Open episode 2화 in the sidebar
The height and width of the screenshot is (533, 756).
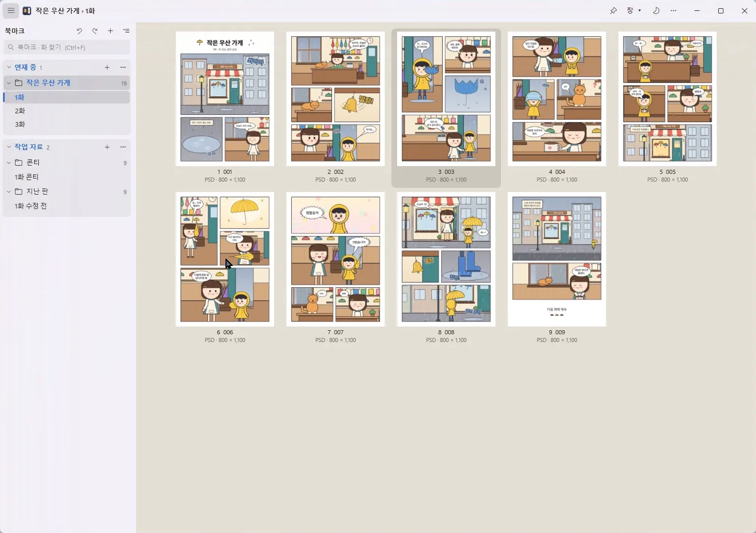tap(67, 111)
